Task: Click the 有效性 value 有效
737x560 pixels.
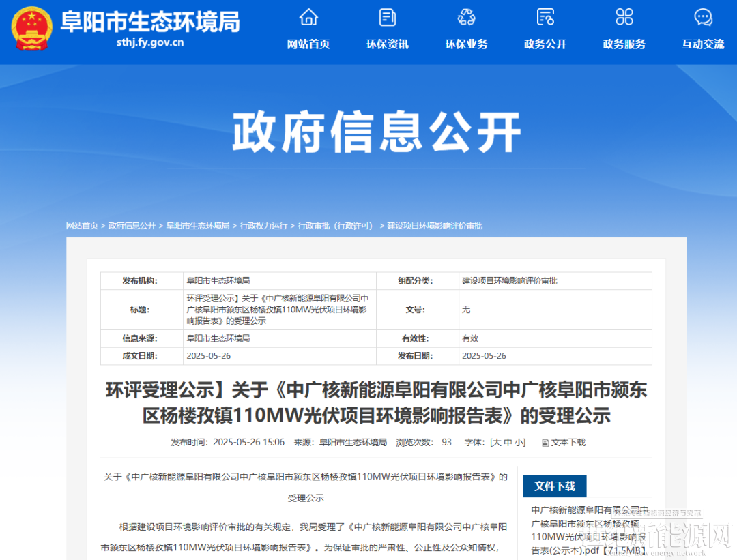Action: [x=470, y=338]
